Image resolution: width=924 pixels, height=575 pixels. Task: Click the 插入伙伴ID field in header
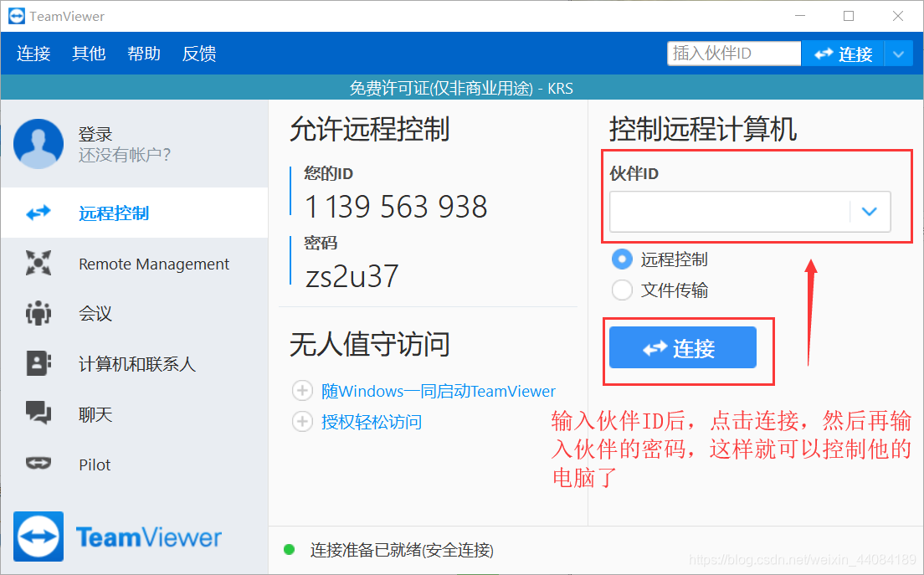point(734,54)
